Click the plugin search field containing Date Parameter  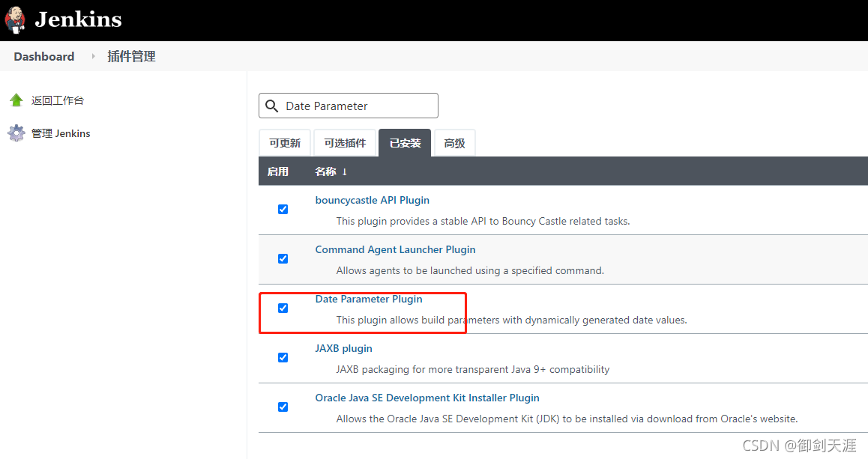click(x=349, y=106)
